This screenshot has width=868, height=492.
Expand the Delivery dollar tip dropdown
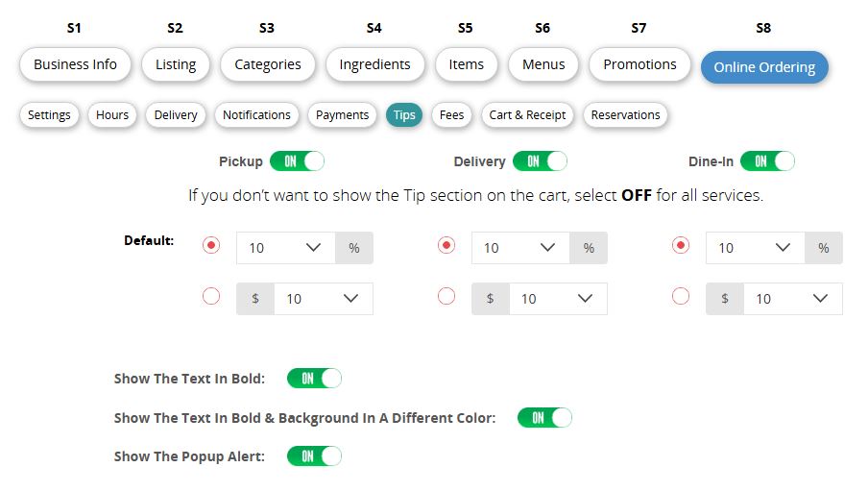tap(557, 299)
